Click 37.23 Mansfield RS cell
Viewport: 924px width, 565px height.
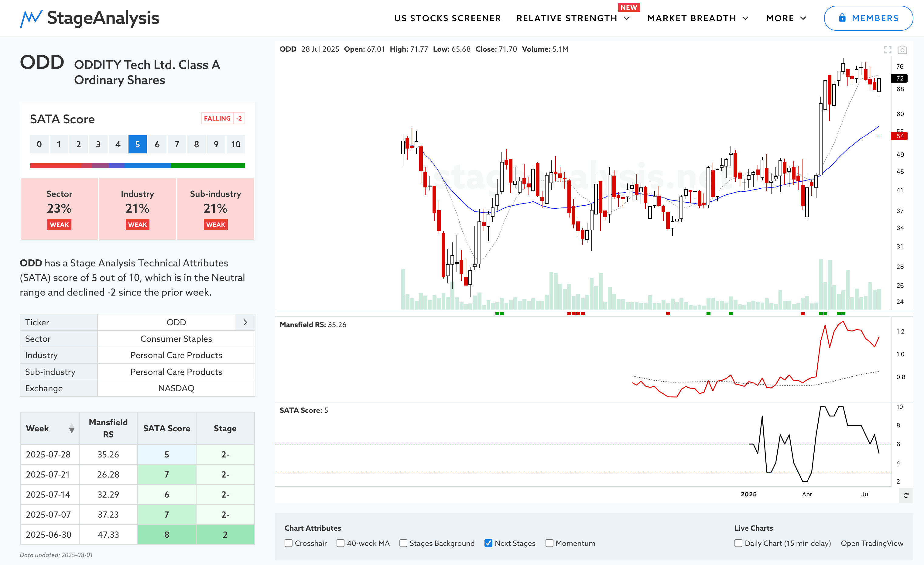pos(108,515)
